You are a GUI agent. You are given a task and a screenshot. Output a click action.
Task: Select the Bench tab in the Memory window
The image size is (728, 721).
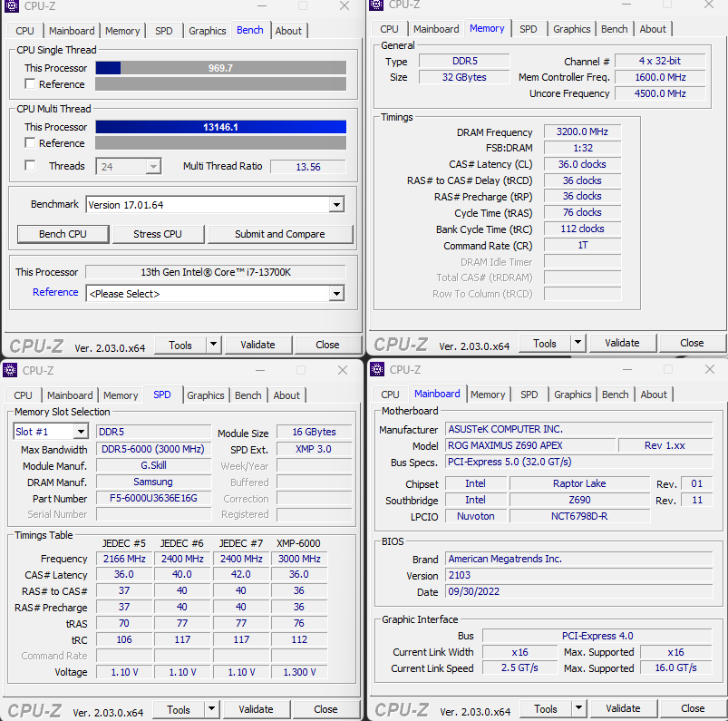pos(615,29)
